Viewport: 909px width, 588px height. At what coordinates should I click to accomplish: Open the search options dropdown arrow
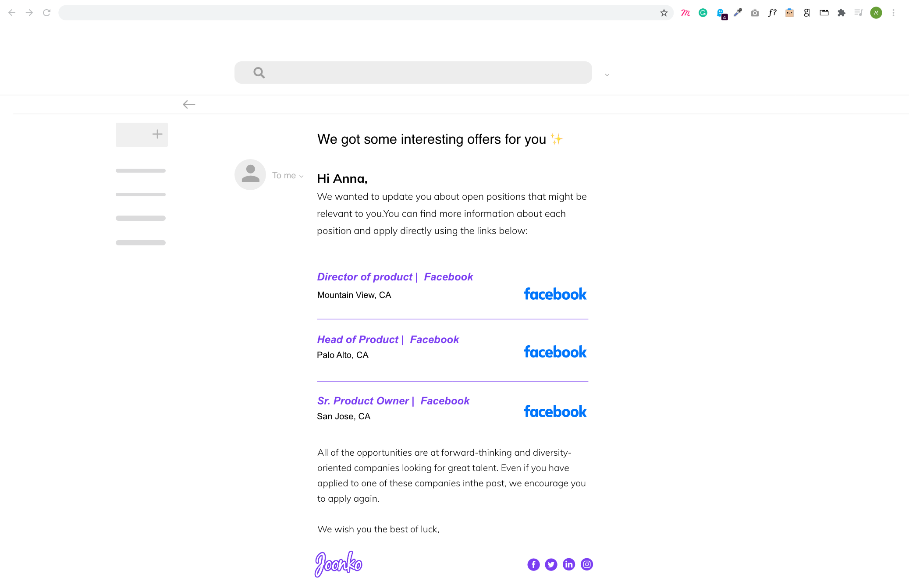[607, 75]
